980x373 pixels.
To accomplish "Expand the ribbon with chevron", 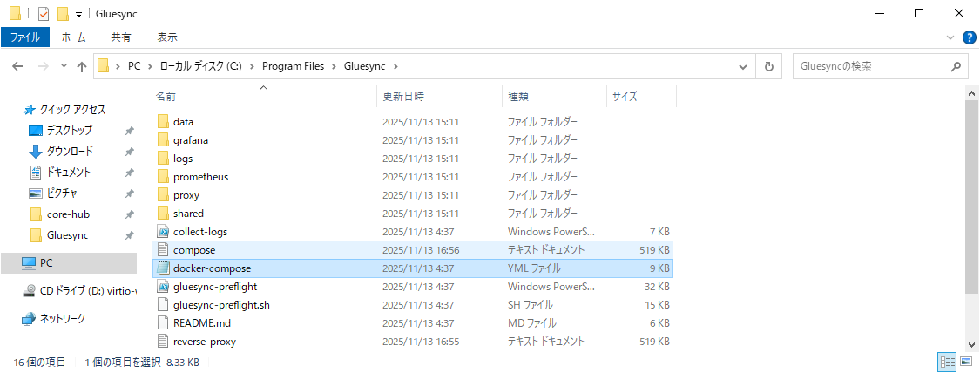I will pyautogui.click(x=951, y=37).
